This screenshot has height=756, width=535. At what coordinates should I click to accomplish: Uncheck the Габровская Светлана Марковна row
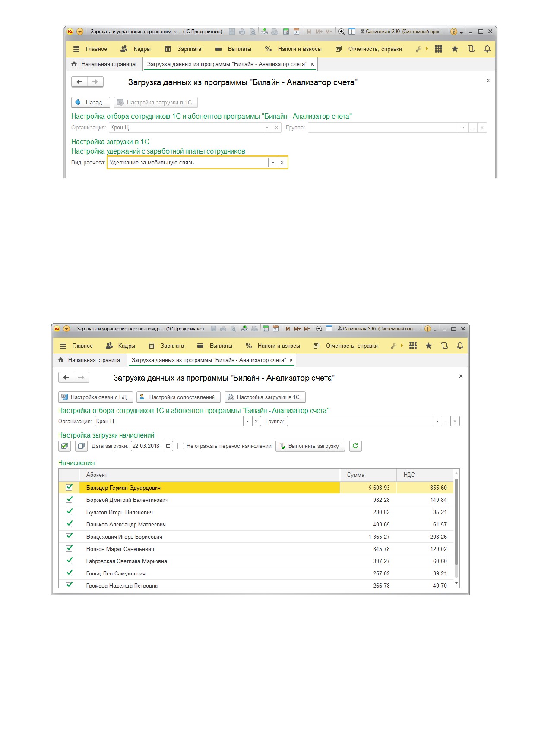point(69,561)
